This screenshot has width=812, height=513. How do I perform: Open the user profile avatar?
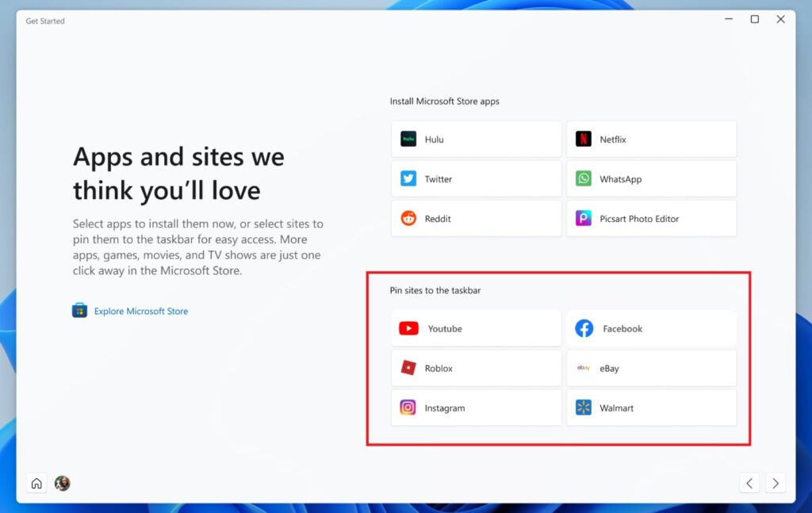tap(62, 483)
